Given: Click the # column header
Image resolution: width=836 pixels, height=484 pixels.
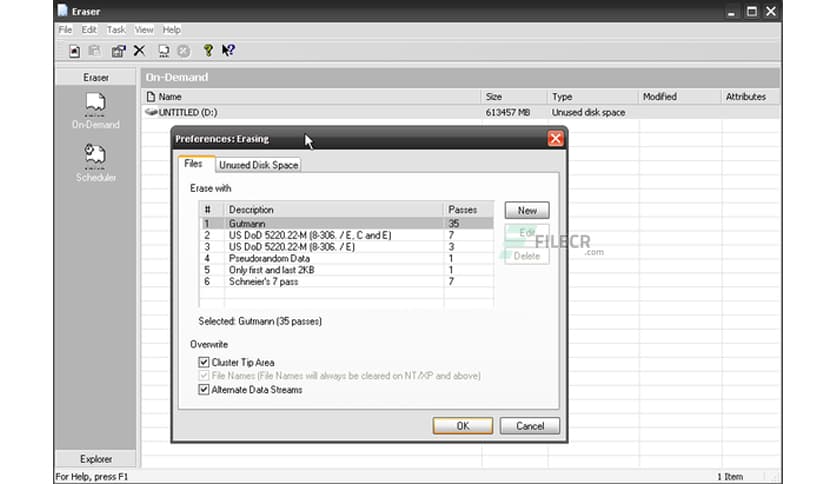Looking at the screenshot, I should [212, 209].
